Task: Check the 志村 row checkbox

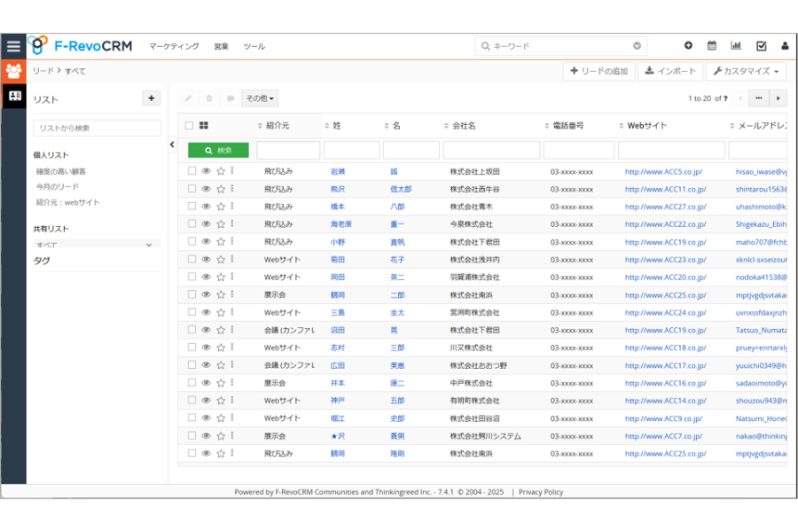Action: [x=192, y=348]
